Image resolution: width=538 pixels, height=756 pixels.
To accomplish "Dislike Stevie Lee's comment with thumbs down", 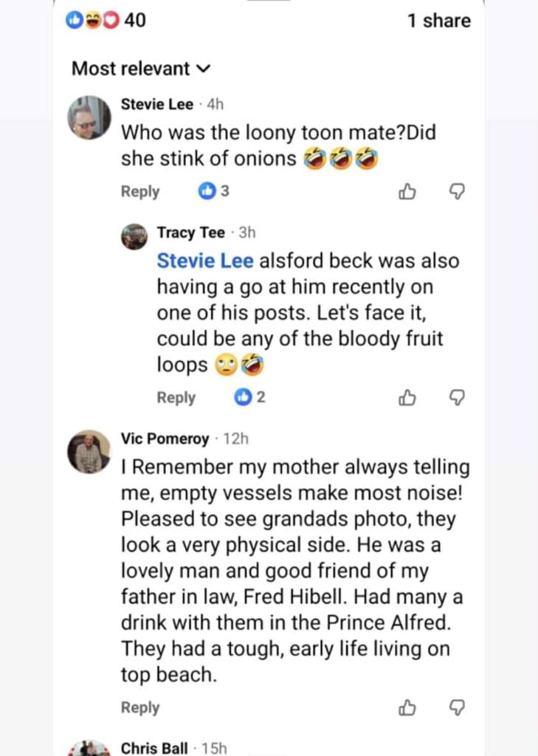I will [x=457, y=192].
